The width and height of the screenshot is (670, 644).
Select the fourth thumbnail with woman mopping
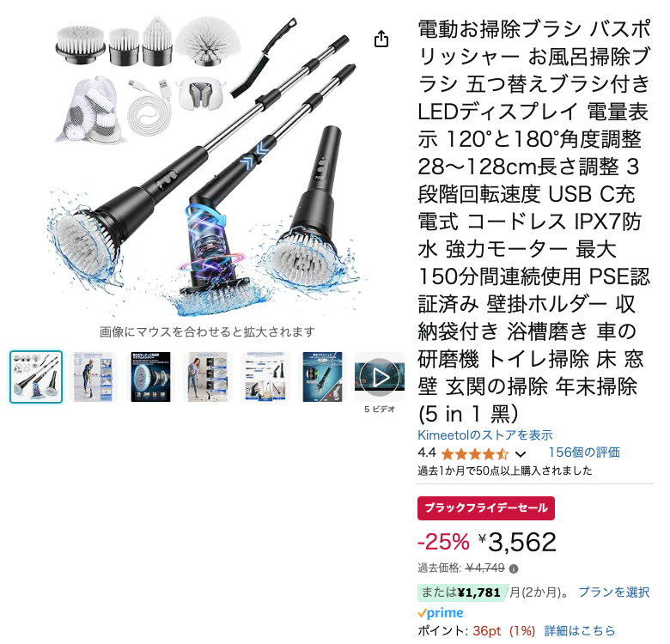(208, 377)
